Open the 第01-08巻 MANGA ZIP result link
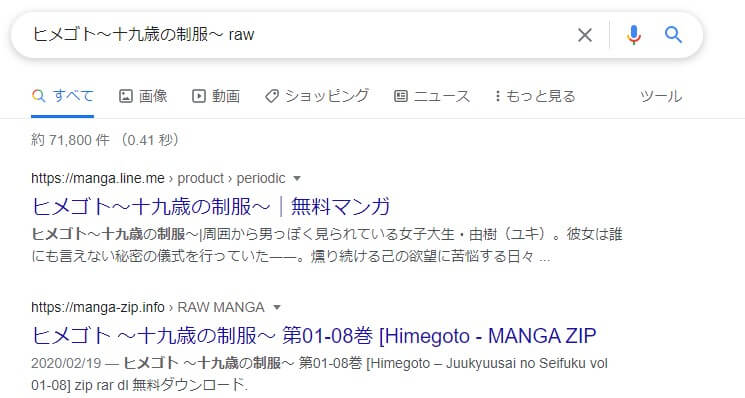 click(x=314, y=336)
